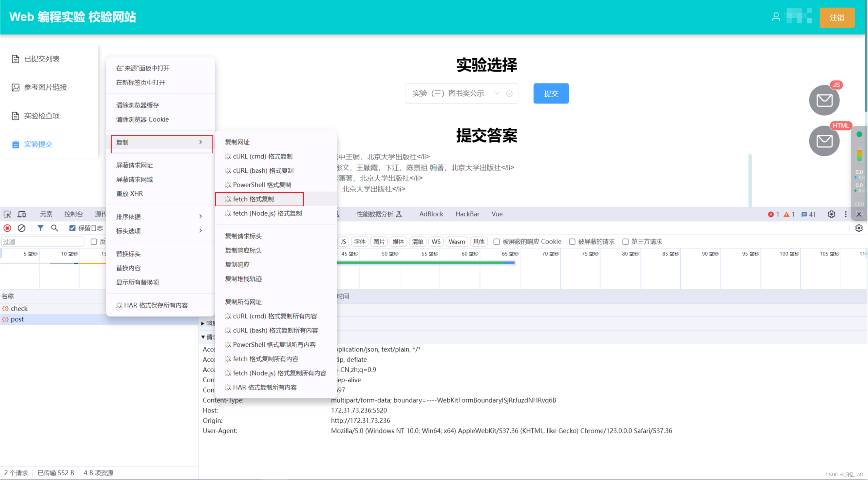
Task: Click the 过滤 filter input field
Action: 43,242
